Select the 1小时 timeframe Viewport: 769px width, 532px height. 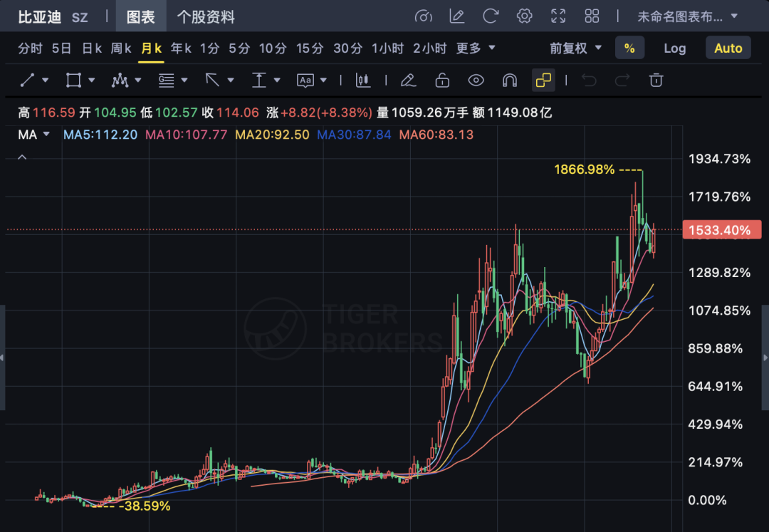click(387, 48)
